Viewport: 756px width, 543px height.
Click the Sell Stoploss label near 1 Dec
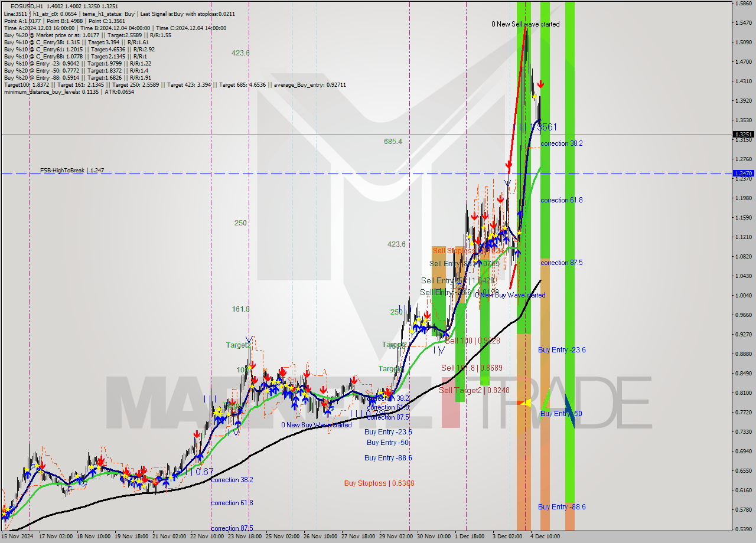468,251
